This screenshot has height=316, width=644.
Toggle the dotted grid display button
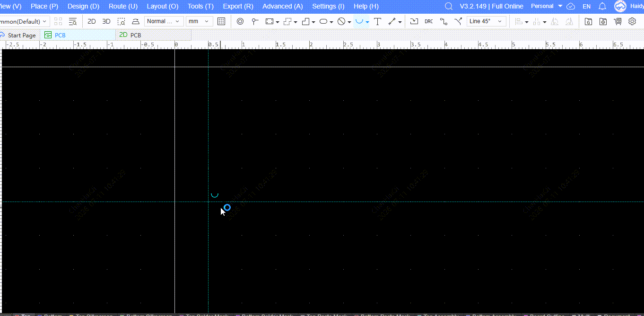(x=221, y=21)
